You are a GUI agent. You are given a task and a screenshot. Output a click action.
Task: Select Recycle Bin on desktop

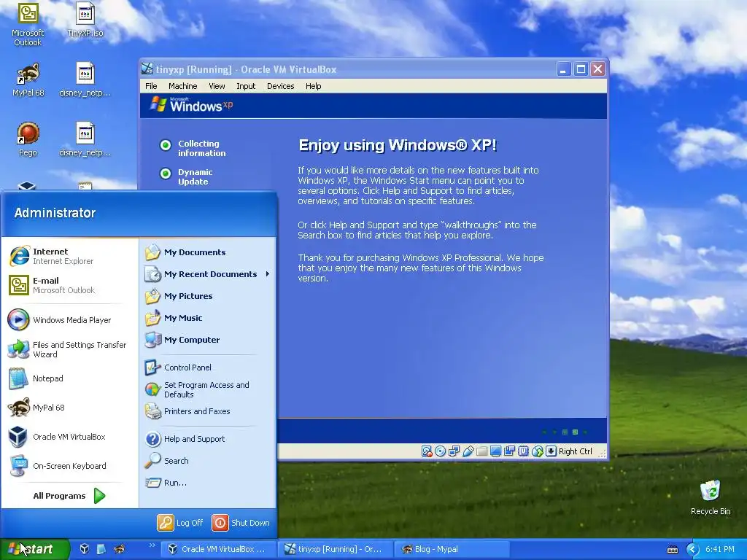click(711, 497)
